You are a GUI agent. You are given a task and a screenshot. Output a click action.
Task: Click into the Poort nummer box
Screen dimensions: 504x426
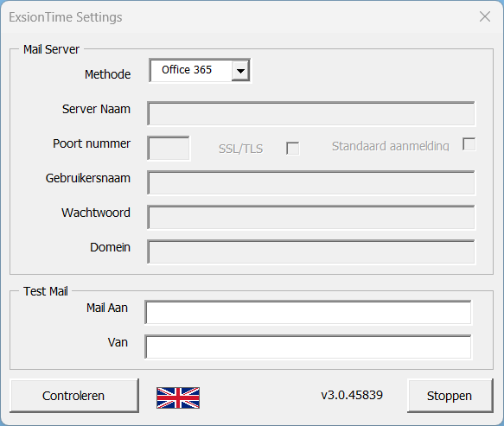click(169, 148)
